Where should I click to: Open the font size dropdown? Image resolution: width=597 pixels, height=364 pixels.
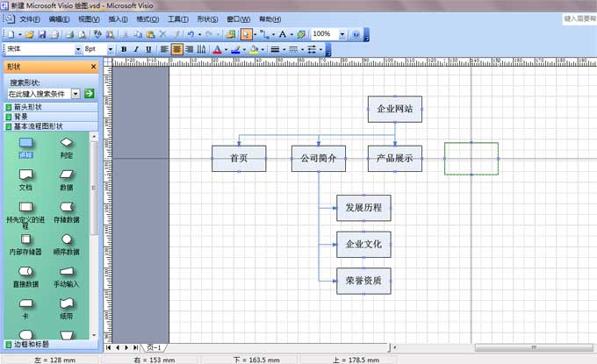point(111,49)
